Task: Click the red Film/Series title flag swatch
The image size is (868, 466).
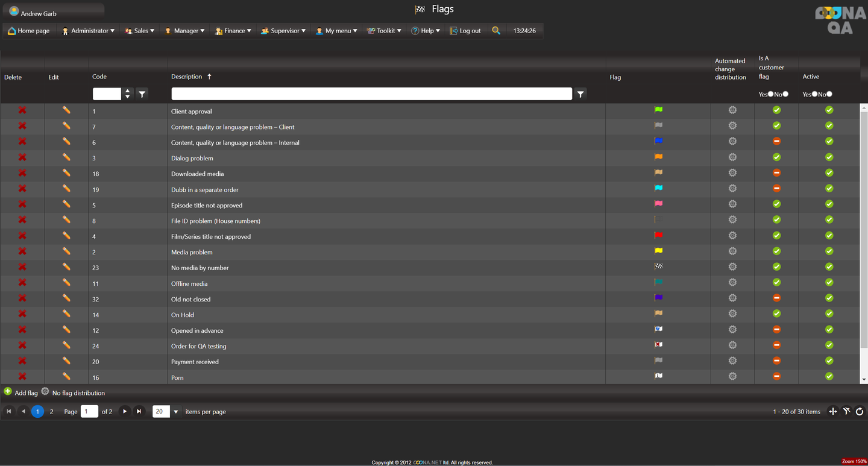Action: tap(658, 236)
